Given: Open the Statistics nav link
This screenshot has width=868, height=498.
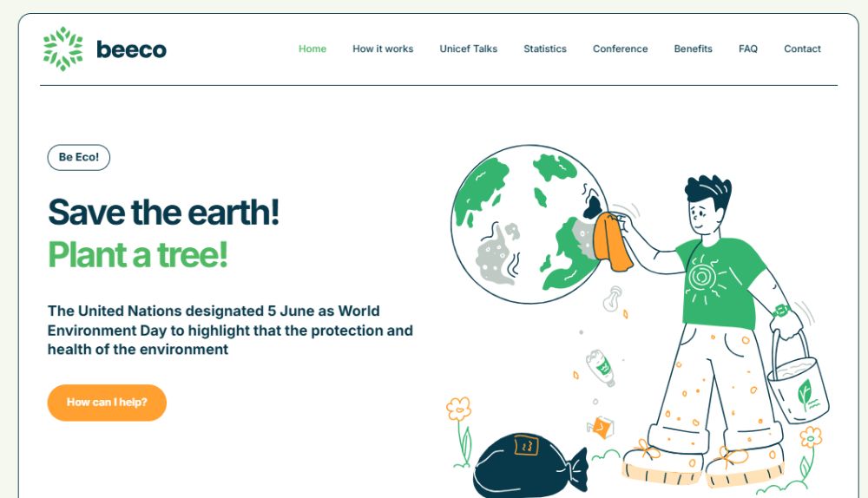Looking at the screenshot, I should (545, 49).
